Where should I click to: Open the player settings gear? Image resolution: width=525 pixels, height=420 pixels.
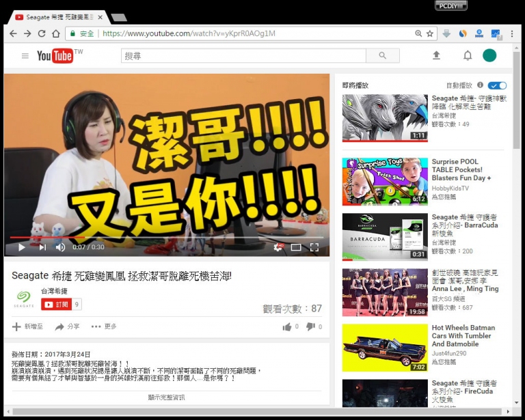point(278,247)
